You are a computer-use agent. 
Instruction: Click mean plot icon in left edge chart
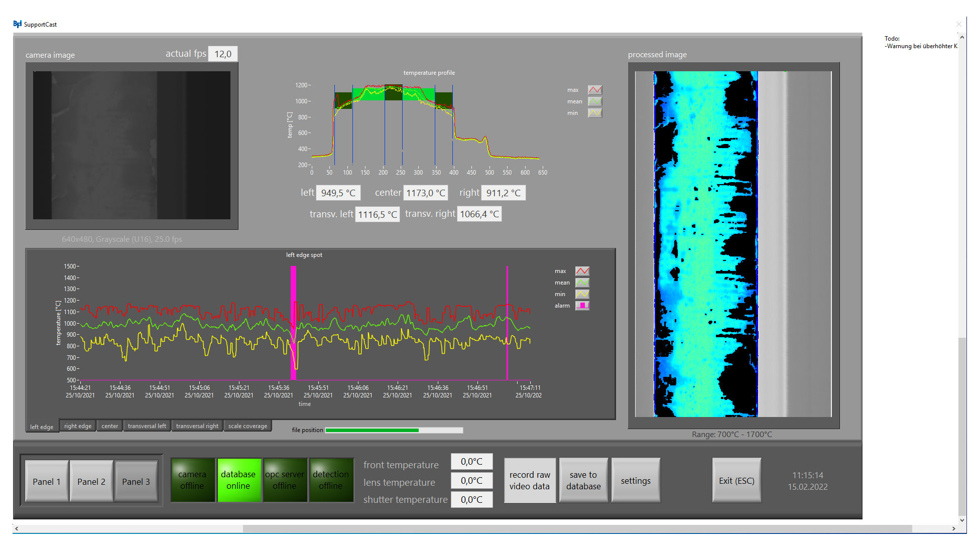[582, 283]
